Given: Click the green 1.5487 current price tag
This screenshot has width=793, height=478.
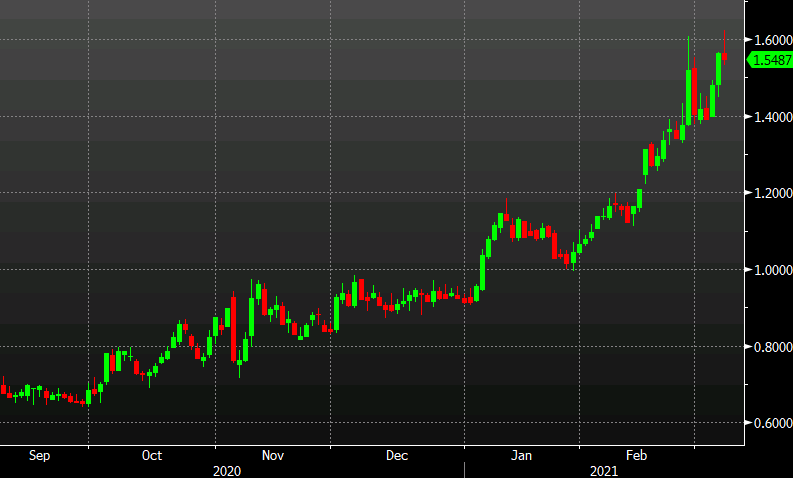Looking at the screenshot, I should coord(768,60).
